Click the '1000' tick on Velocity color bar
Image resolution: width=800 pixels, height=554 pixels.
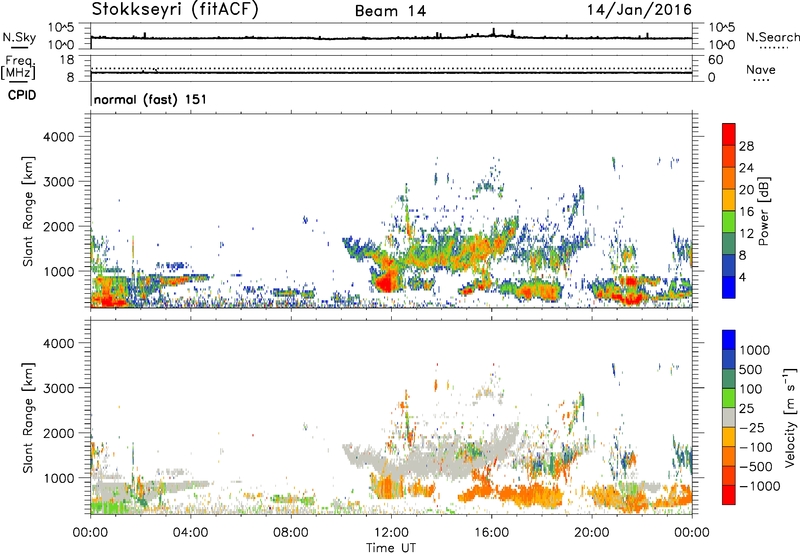click(754, 350)
